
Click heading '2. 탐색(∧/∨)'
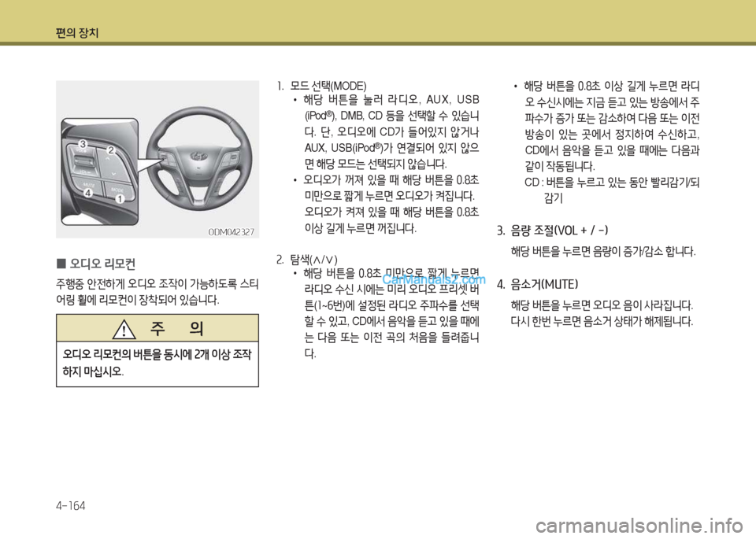tap(307, 260)
